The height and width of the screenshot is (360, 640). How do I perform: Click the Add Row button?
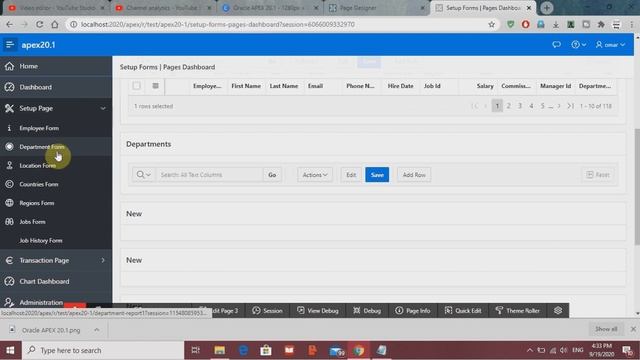pos(414,175)
